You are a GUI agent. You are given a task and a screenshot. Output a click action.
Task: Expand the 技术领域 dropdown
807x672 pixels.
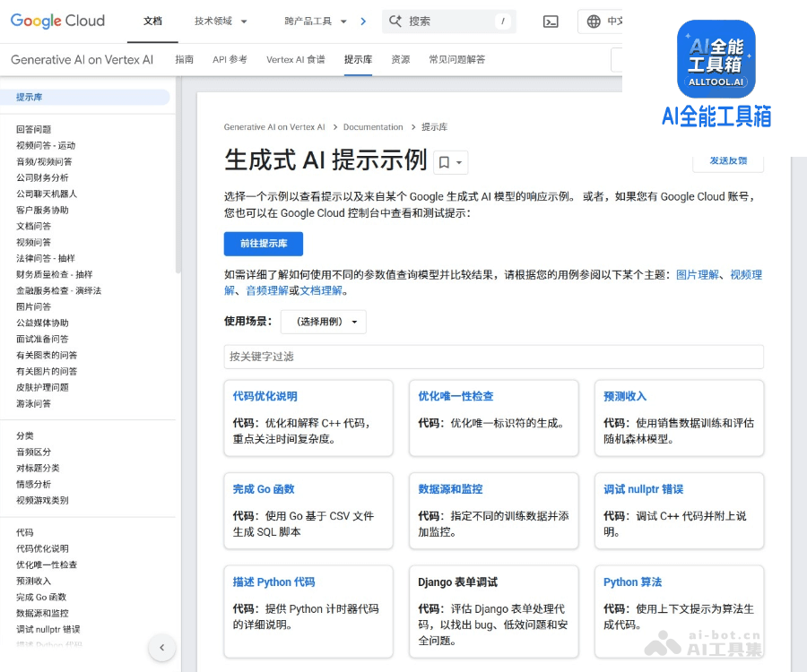pos(221,22)
